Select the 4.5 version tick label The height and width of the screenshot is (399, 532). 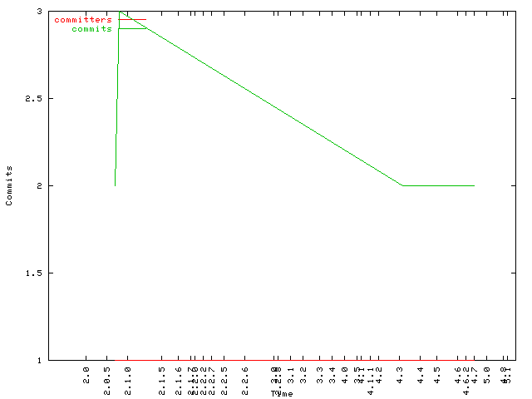point(437,373)
